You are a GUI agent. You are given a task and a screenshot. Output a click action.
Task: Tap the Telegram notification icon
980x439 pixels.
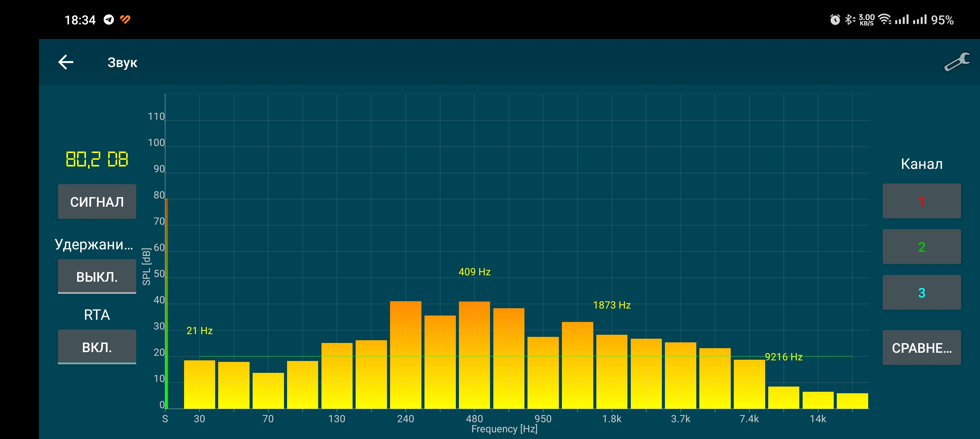click(x=109, y=20)
